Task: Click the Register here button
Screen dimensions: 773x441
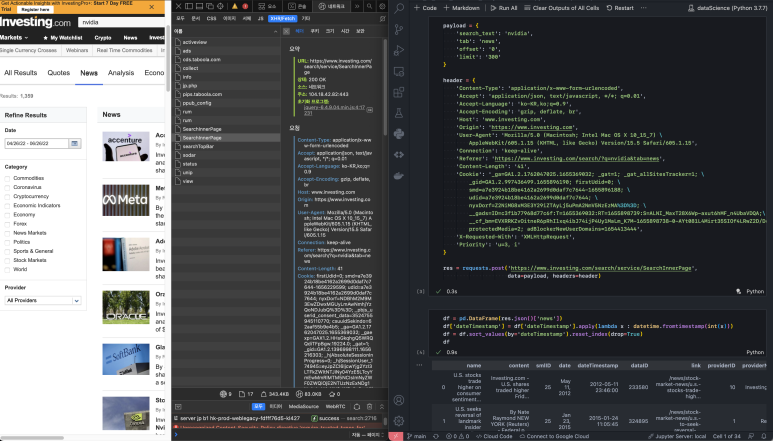Action: click(35, 9)
